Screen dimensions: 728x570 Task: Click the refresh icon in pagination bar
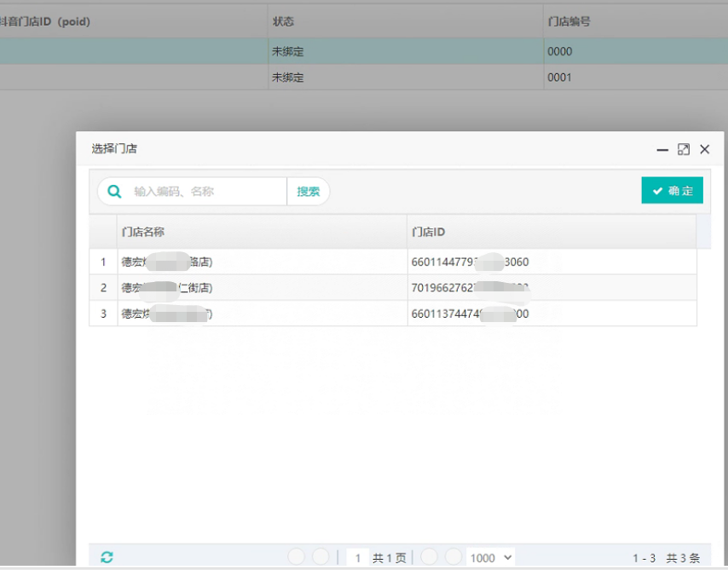(x=107, y=557)
